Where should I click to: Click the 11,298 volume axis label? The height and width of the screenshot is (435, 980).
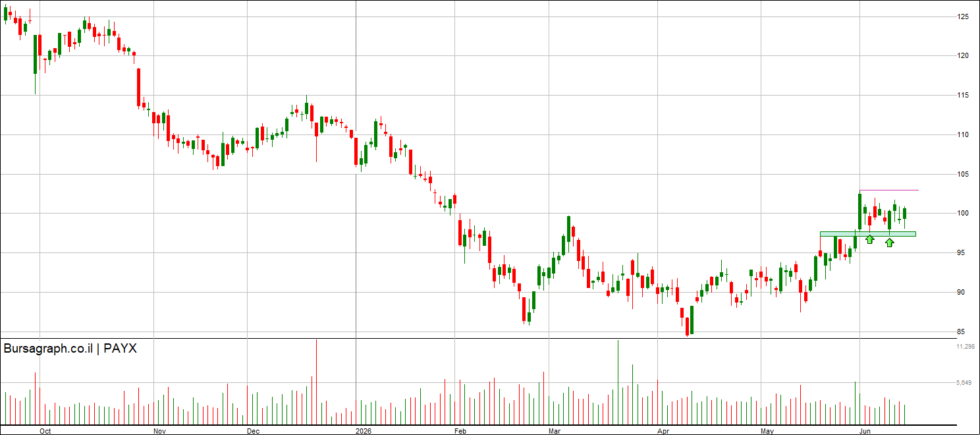click(x=965, y=347)
